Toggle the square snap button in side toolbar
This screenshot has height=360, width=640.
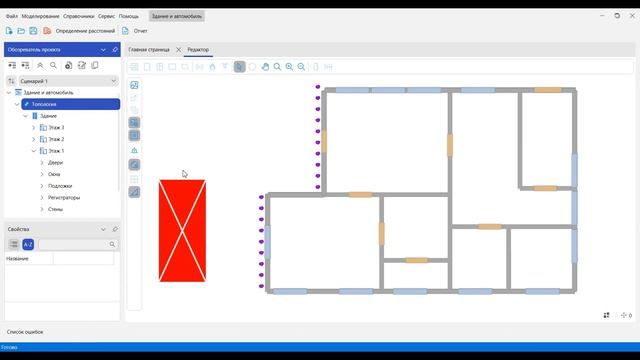click(134, 135)
